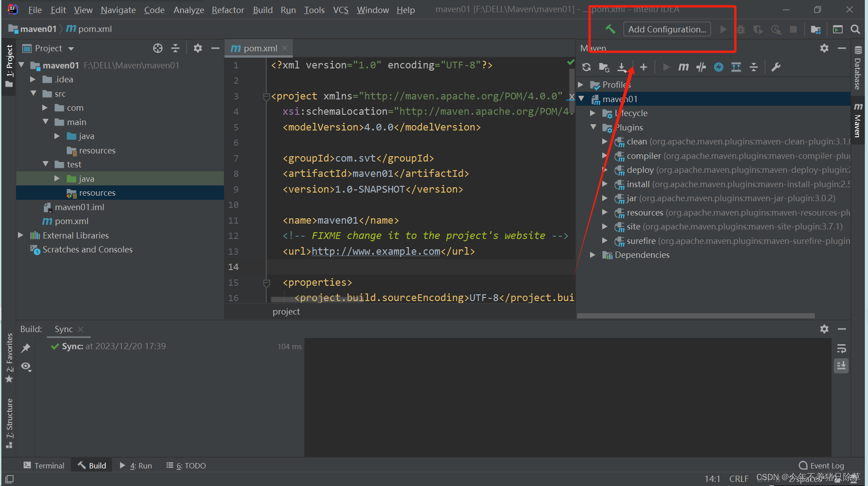The height and width of the screenshot is (486, 868).
Task: Open the Terminal tool window
Action: tap(44, 465)
